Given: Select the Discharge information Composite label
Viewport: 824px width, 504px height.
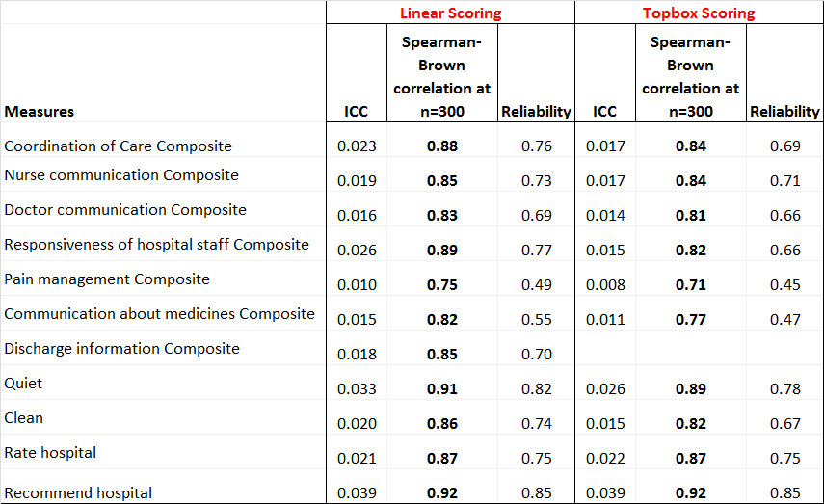Looking at the screenshot, I should coord(122,349).
